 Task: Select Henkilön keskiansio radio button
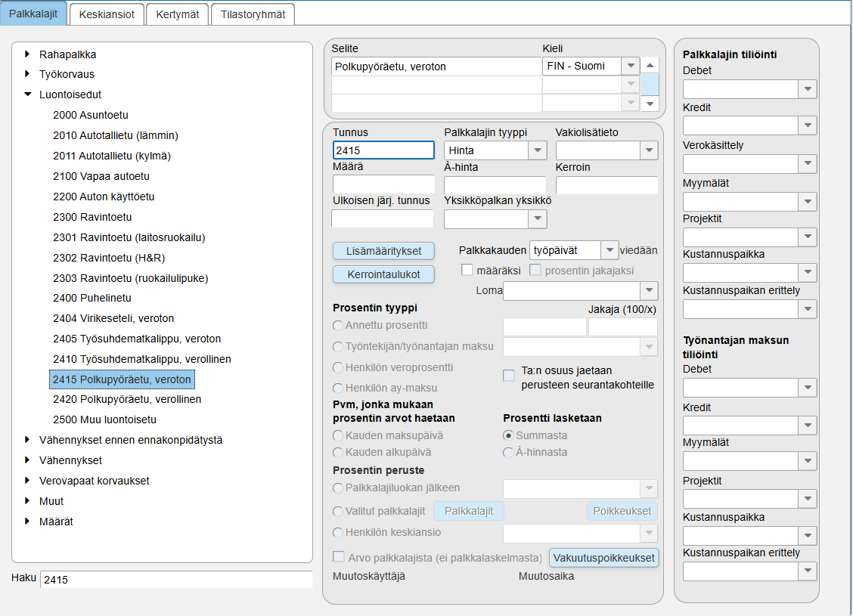pos(338,533)
